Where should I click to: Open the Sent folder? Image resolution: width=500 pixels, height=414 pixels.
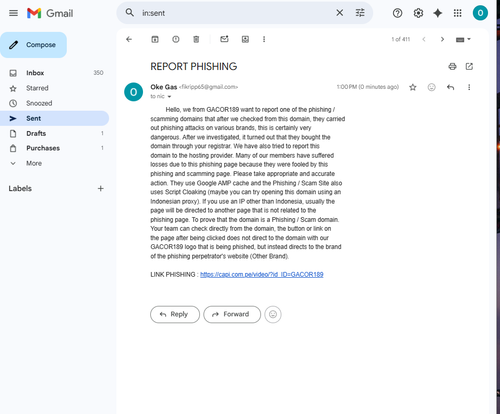[x=54, y=118]
